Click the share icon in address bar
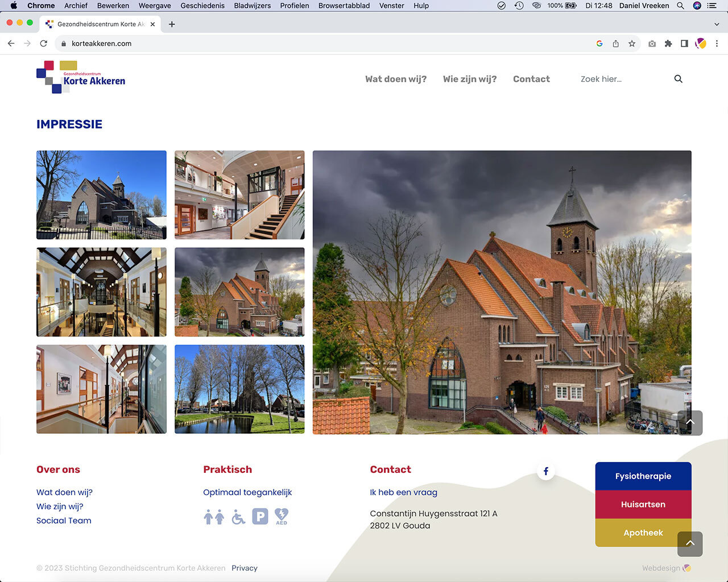This screenshot has width=728, height=582. pyautogui.click(x=615, y=43)
